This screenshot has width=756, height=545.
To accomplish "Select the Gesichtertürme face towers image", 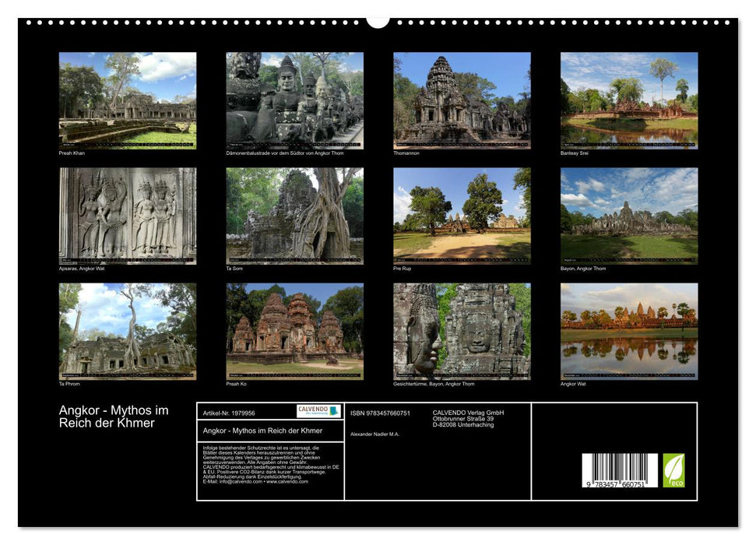I will pyautogui.click(x=461, y=333).
